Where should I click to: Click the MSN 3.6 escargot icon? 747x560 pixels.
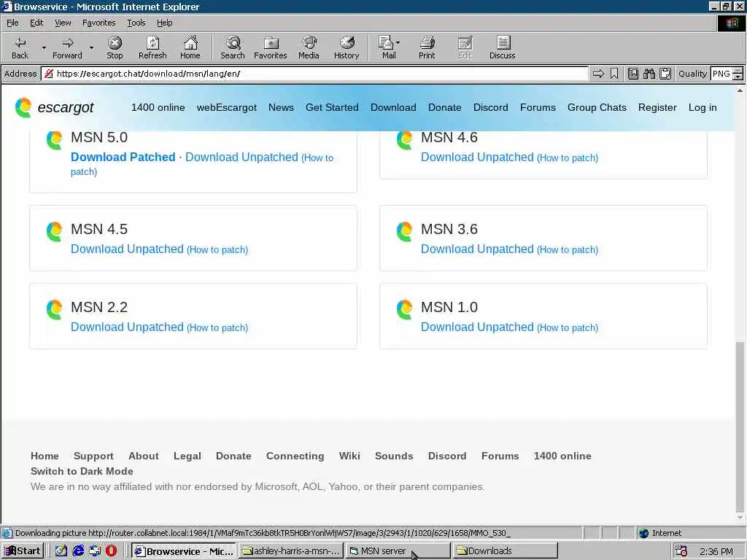click(404, 232)
